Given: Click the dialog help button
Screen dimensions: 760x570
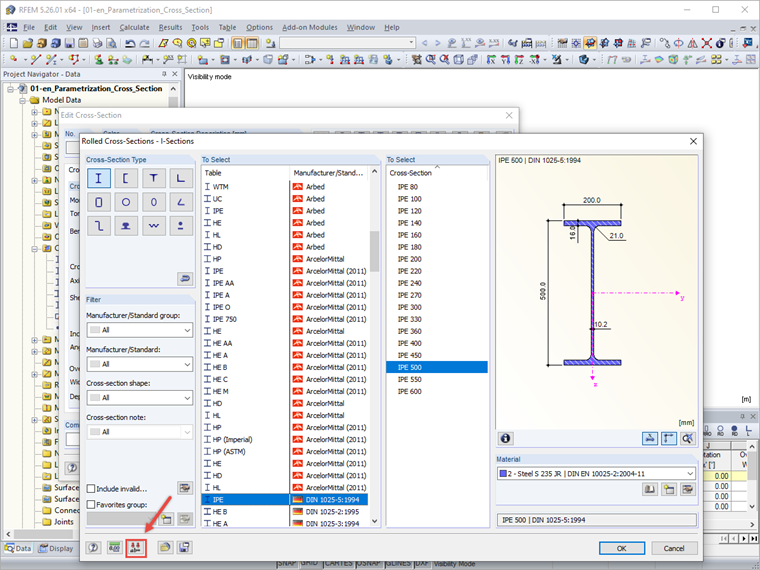Looking at the screenshot, I should (93, 548).
